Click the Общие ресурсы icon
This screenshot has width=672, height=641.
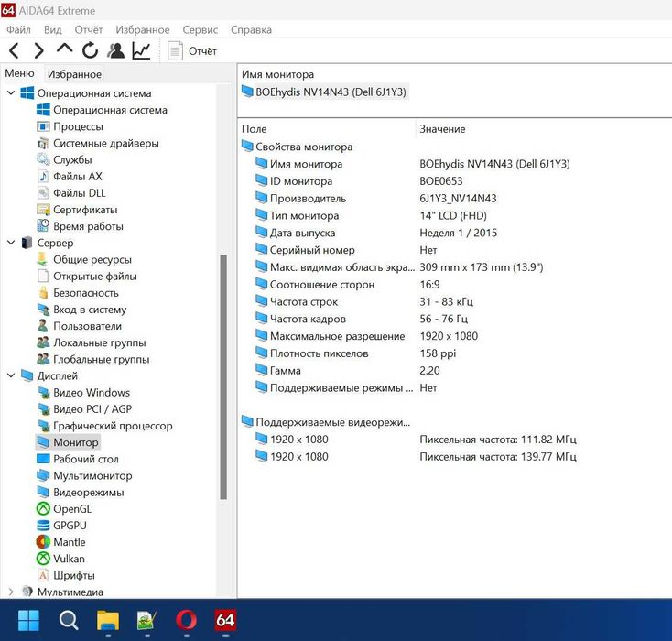click(x=42, y=259)
